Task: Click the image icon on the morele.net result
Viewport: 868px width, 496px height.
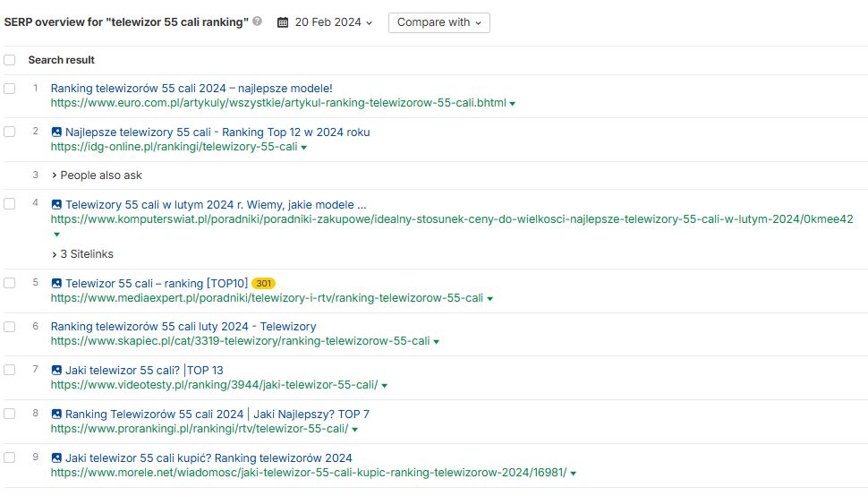Action: pyautogui.click(x=56, y=458)
